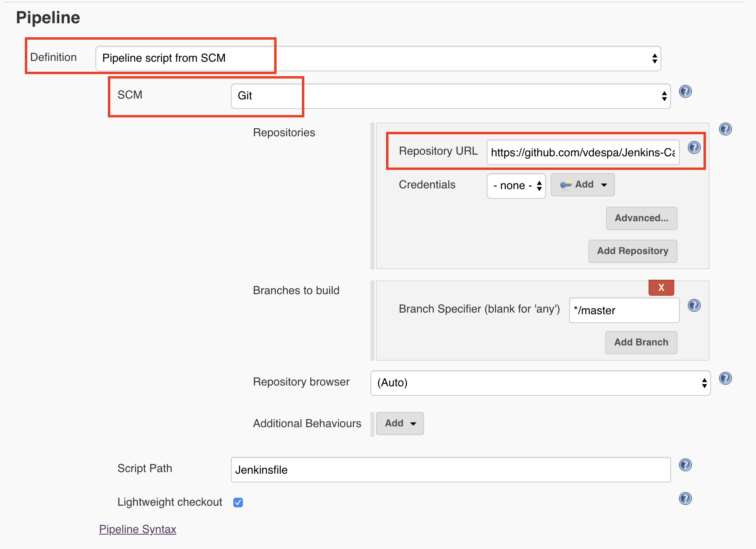
Task: Focus the Script Path Jenkinsfile field
Action: click(x=451, y=470)
